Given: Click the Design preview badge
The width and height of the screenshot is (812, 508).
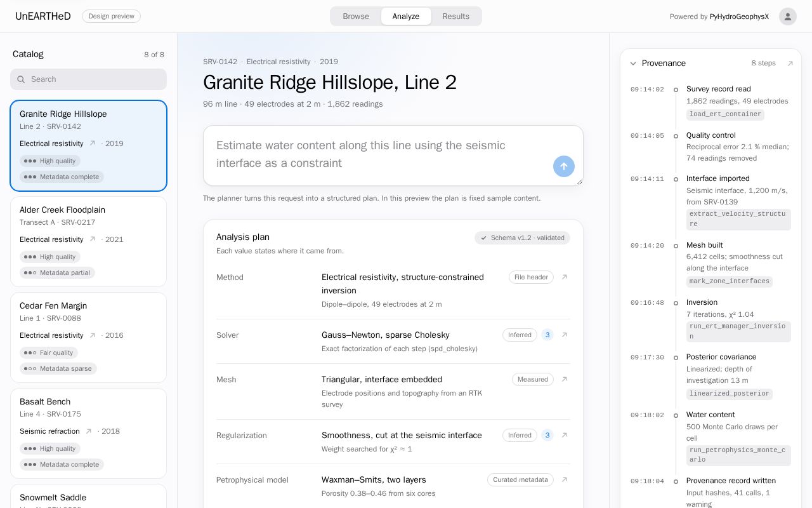Looking at the screenshot, I should [111, 17].
